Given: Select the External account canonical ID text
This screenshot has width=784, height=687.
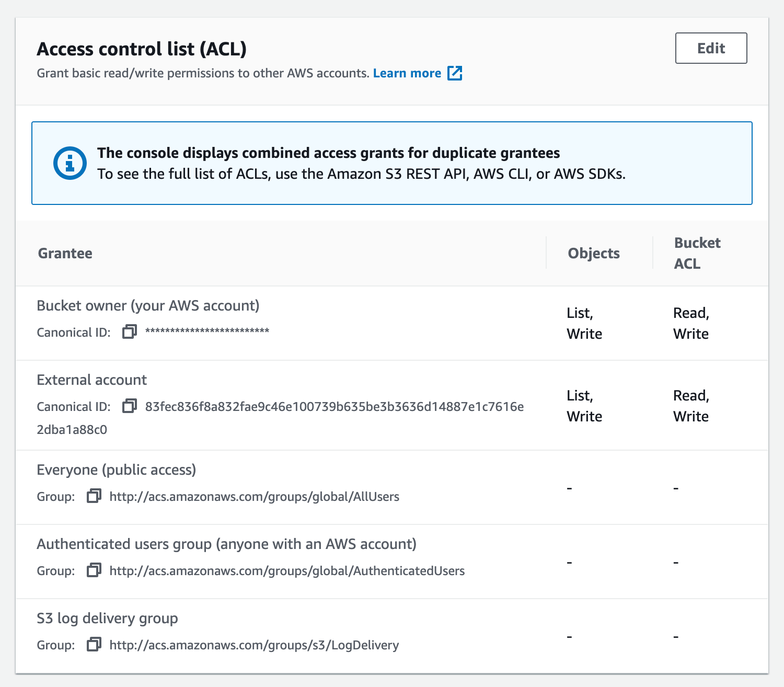Looking at the screenshot, I should [x=334, y=407].
